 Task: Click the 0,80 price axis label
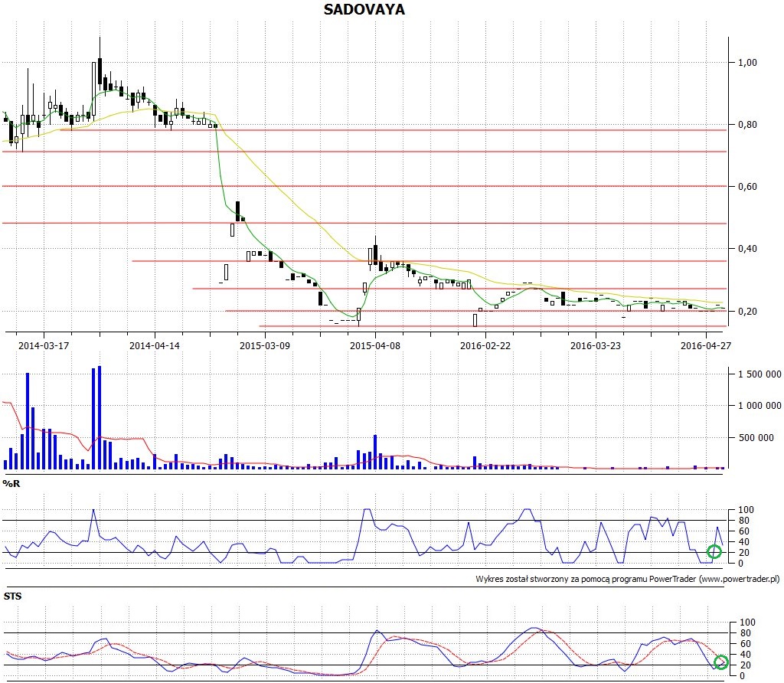pyautogui.click(x=747, y=125)
